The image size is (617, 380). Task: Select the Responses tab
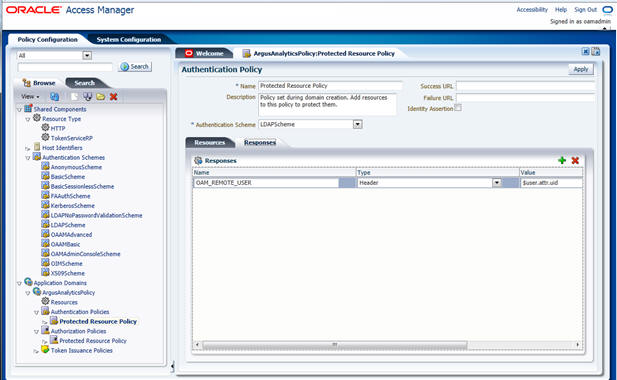(260, 142)
